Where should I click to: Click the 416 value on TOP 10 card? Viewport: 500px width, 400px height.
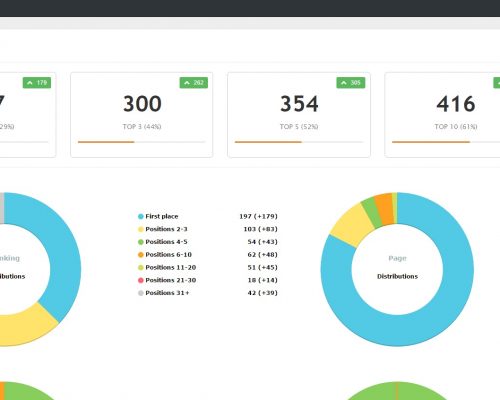pyautogui.click(x=456, y=104)
